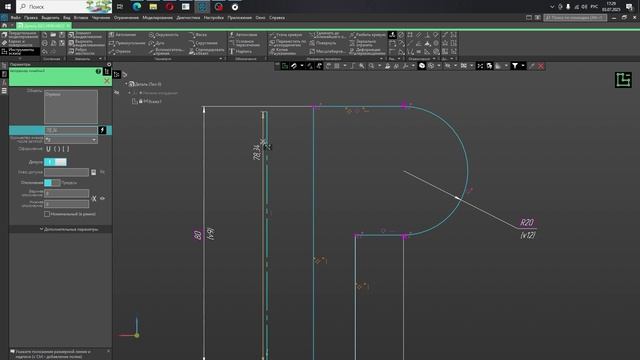Switch to Твердотельное моделирование toolset
Screen dimensions: 640x360
pyautogui.click(x=20, y=35)
